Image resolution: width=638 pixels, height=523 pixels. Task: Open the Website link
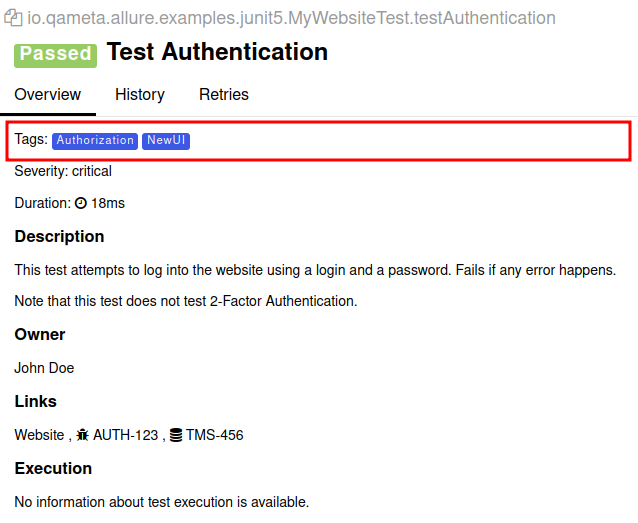pyautogui.click(x=40, y=435)
